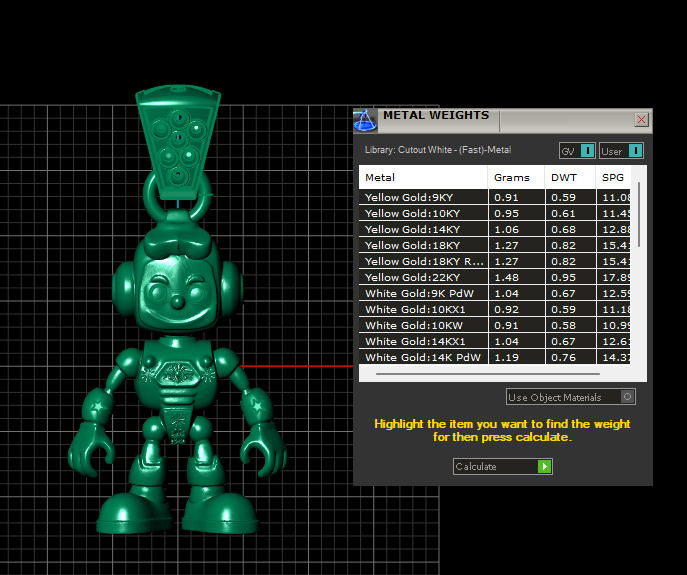Click the METAL WEIGHTS title bar
Screen dimensions: 687x575
pos(504,119)
